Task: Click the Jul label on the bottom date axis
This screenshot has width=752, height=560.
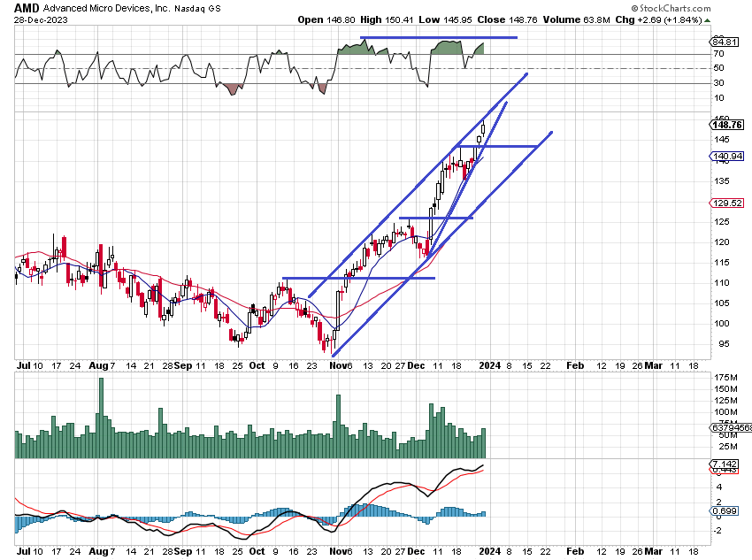Action: 24,551
